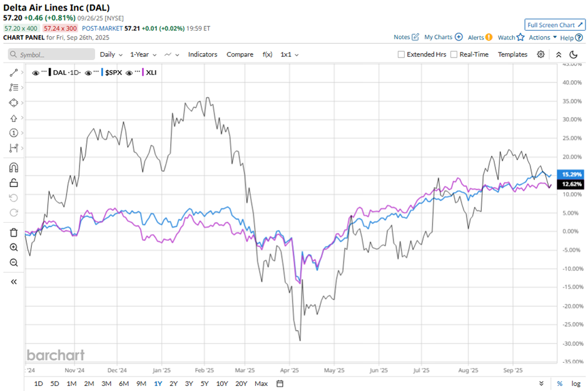Open the chart type line dropdown
The width and height of the screenshot is (588, 391).
pos(172,54)
